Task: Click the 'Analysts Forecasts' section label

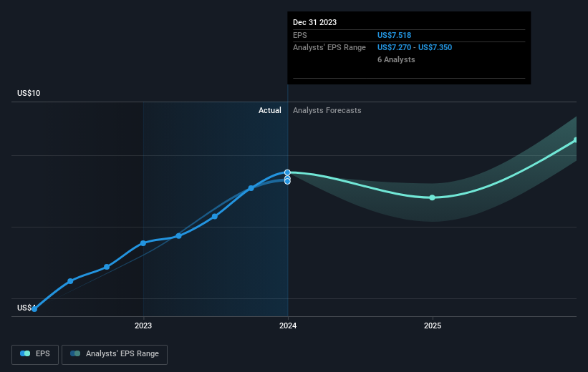Action: pos(327,110)
